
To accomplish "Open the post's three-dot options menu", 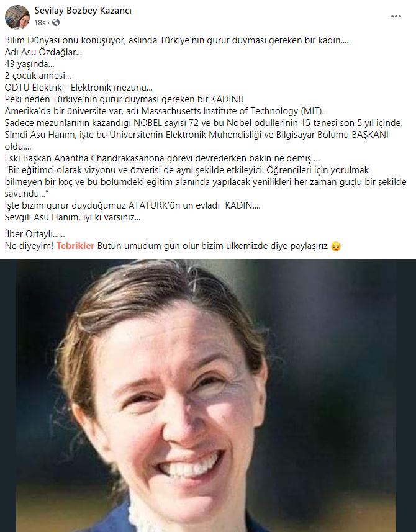I will (x=396, y=16).
